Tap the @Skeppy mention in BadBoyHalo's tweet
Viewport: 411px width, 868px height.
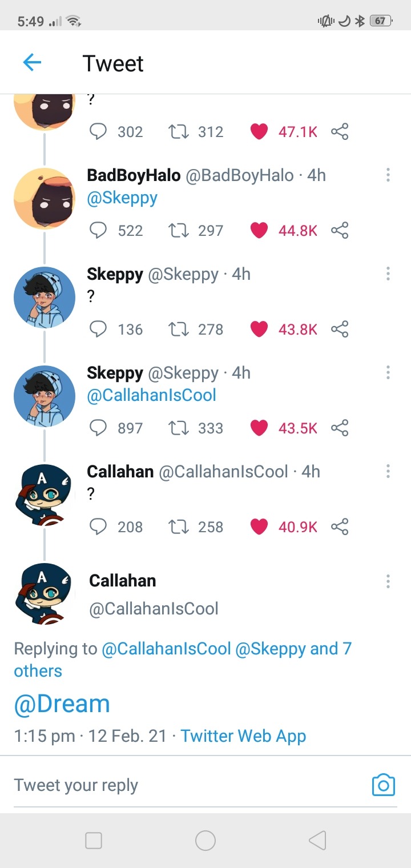122,198
